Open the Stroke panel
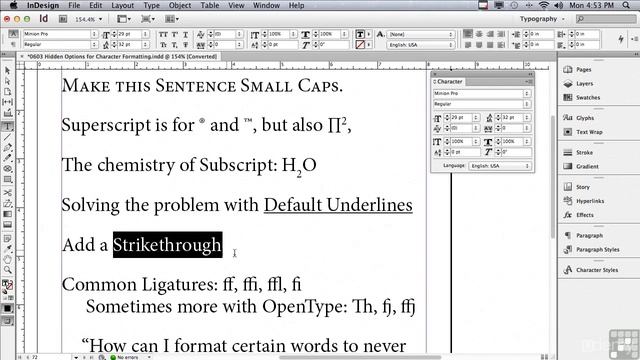The width and height of the screenshot is (640, 360). click(x=578, y=152)
